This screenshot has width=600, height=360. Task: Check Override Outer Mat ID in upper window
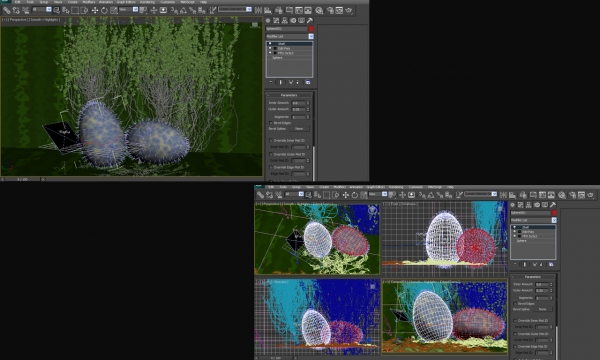[x=271, y=154]
